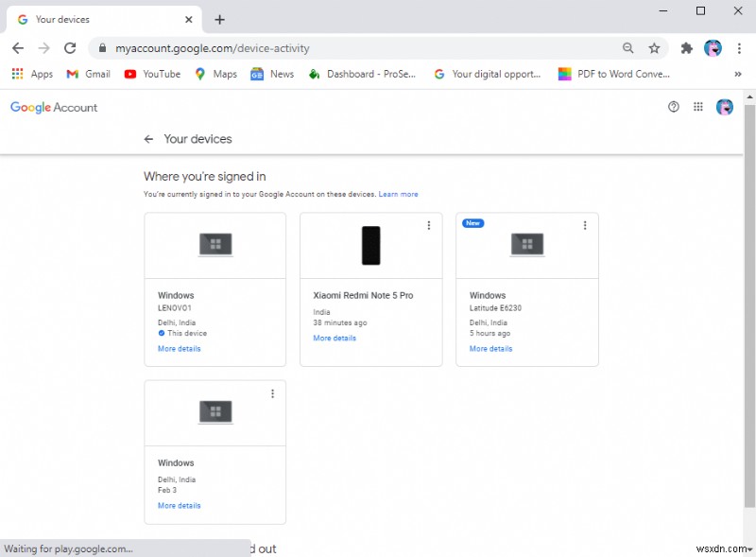
Task: Open the Chrome extensions puzzle icon
Action: 687,47
